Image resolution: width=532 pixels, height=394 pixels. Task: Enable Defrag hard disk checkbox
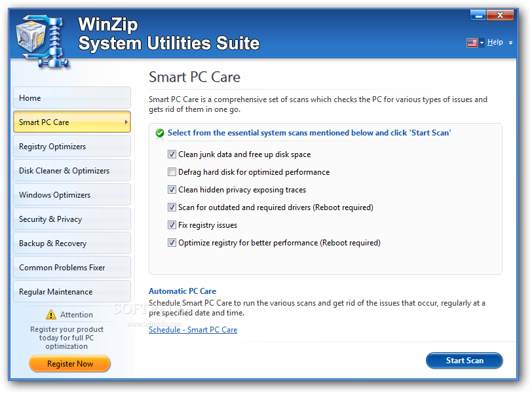[x=172, y=172]
